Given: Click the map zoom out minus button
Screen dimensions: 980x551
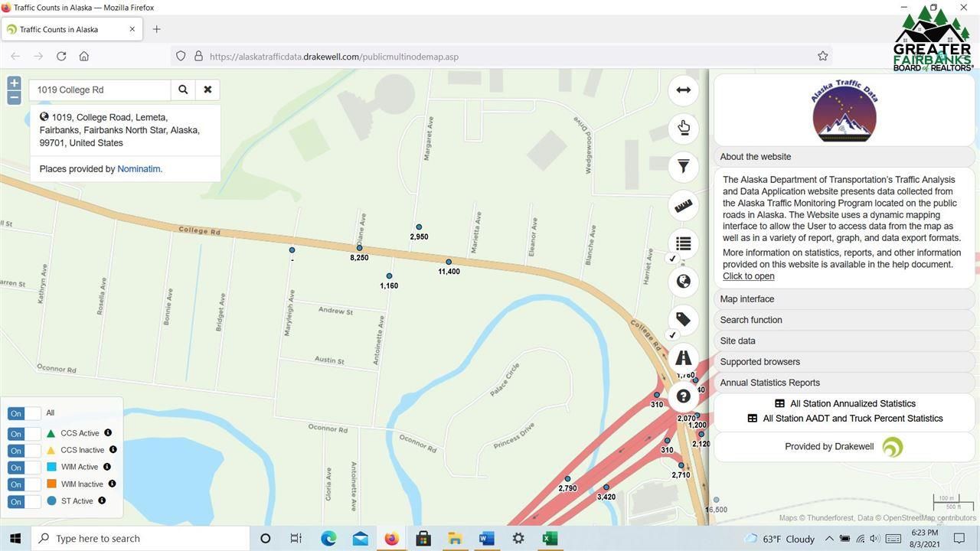Looking at the screenshot, I should tap(14, 97).
